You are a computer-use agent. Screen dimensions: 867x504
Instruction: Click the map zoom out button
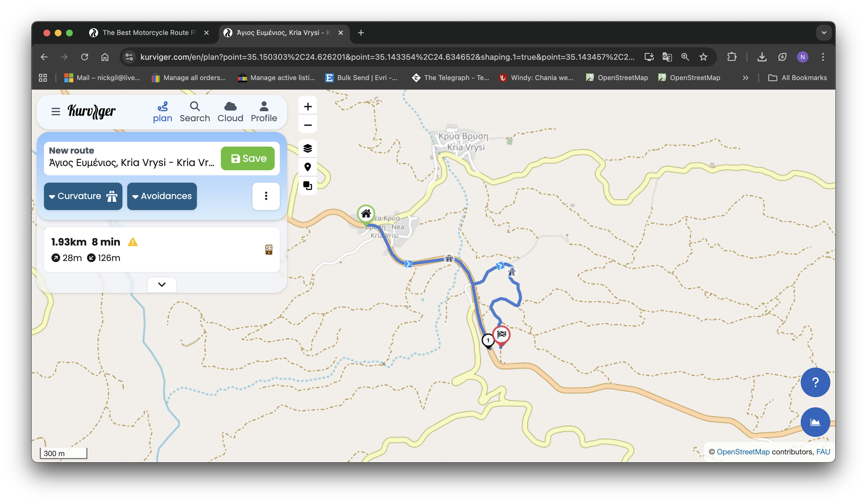[307, 125]
